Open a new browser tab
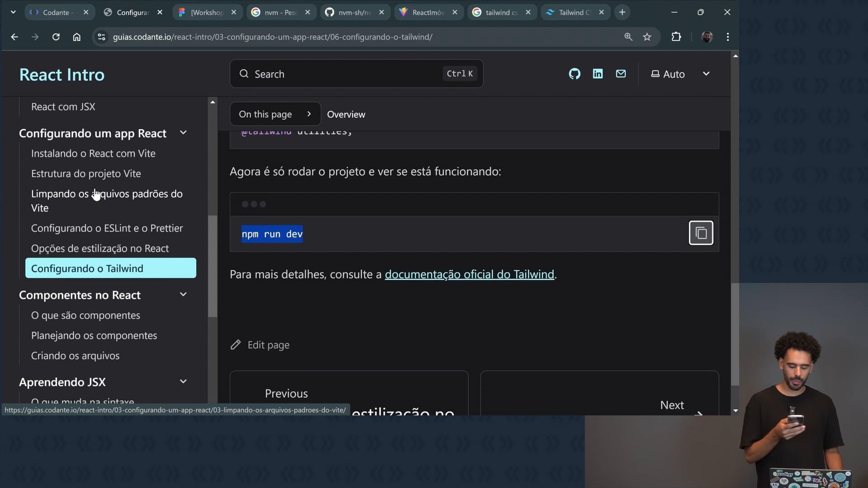 623,12
